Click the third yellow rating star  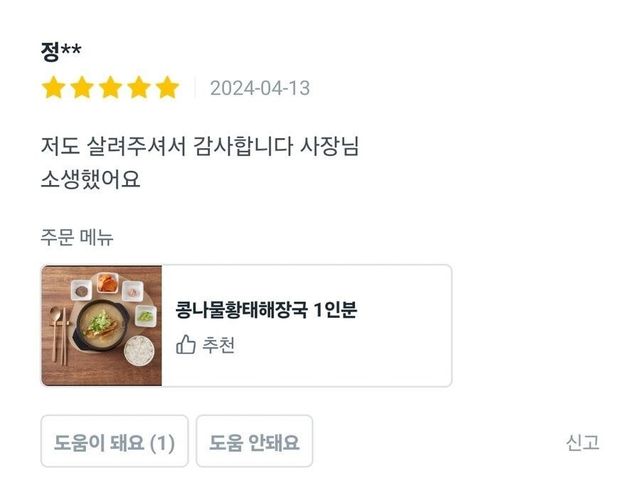(x=110, y=88)
